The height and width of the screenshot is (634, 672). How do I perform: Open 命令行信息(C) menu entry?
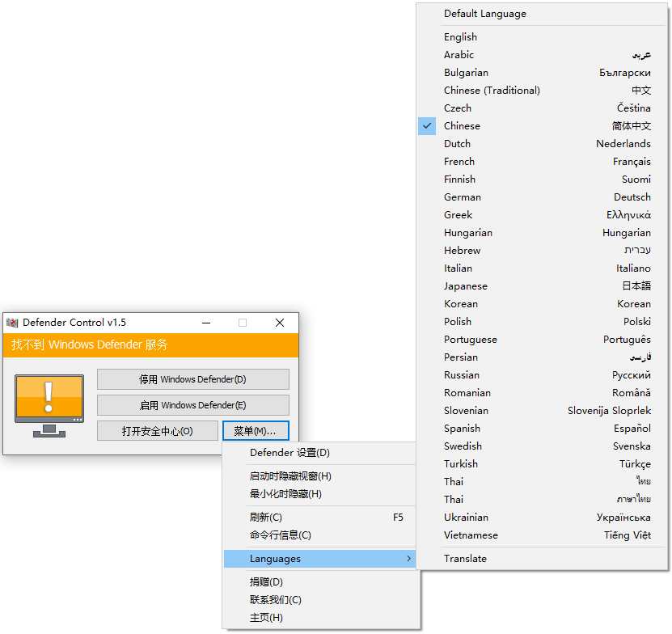[319, 535]
